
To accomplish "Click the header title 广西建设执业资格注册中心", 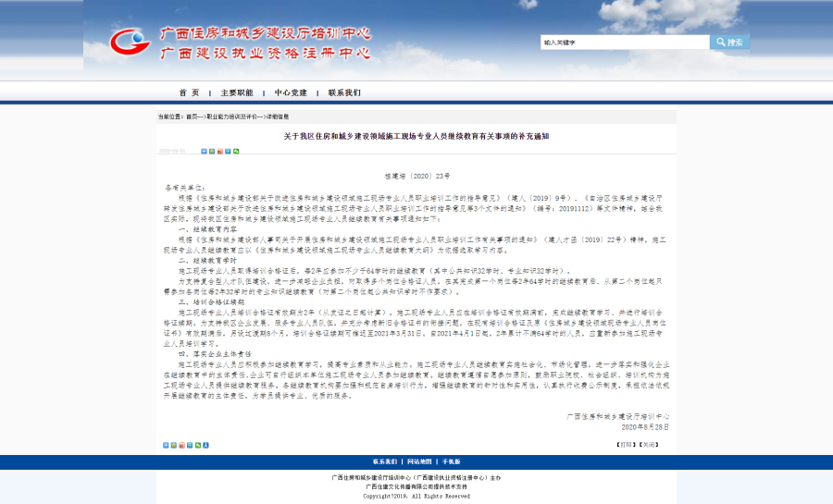I will (265, 54).
